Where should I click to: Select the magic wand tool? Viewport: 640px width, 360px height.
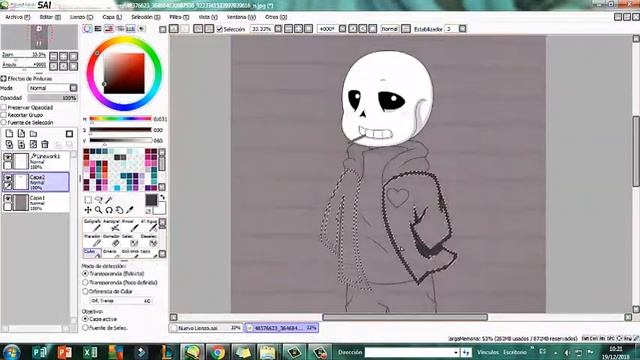[109, 200]
